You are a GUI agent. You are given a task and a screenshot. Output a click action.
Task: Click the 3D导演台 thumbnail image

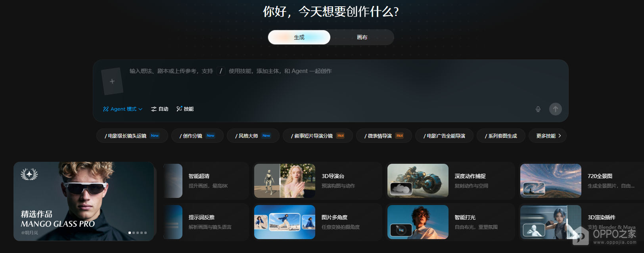285,181
